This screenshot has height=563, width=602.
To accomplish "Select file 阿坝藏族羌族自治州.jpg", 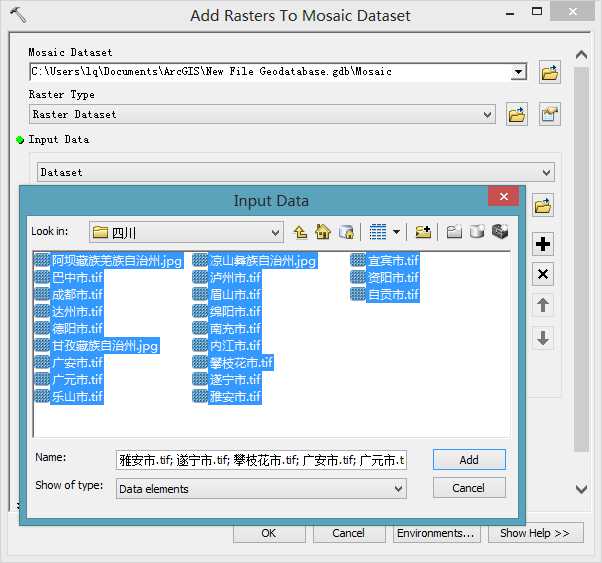I will 108,261.
